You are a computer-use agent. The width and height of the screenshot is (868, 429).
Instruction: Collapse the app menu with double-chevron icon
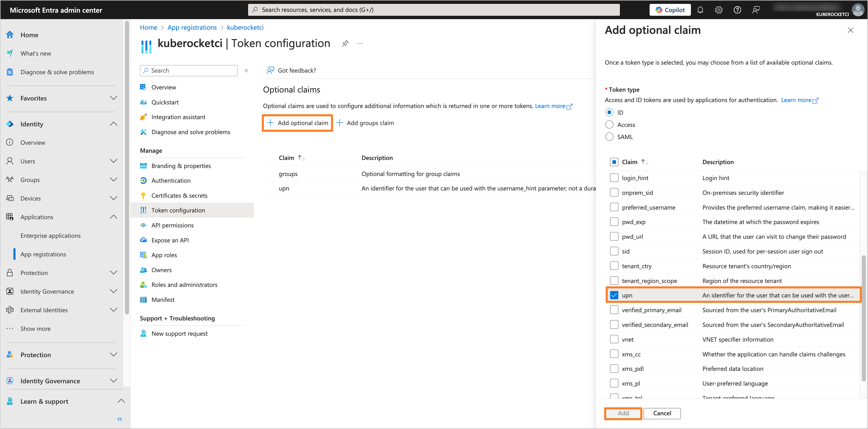(x=246, y=71)
